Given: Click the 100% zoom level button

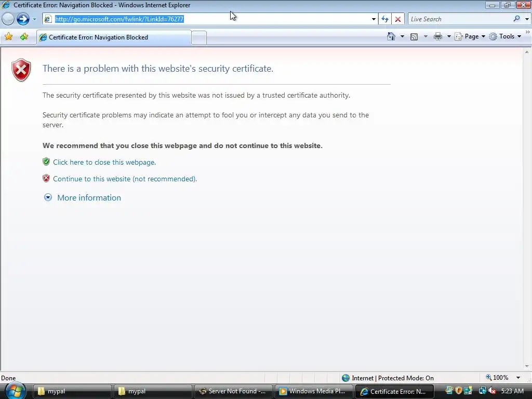Looking at the screenshot, I should 497,378.
